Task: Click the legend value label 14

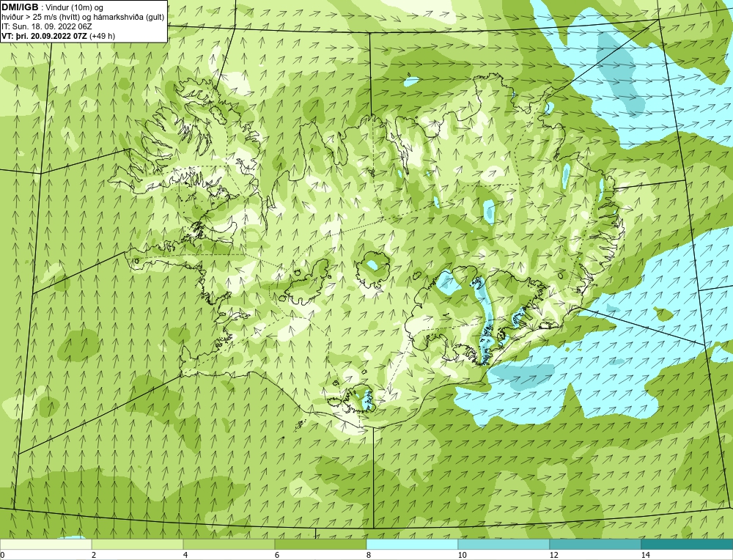Action: click(x=645, y=555)
